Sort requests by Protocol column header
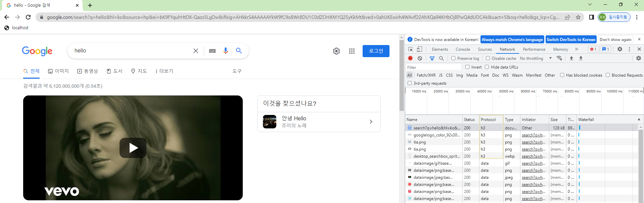Screen dimensions: 644x203 tap(491, 119)
